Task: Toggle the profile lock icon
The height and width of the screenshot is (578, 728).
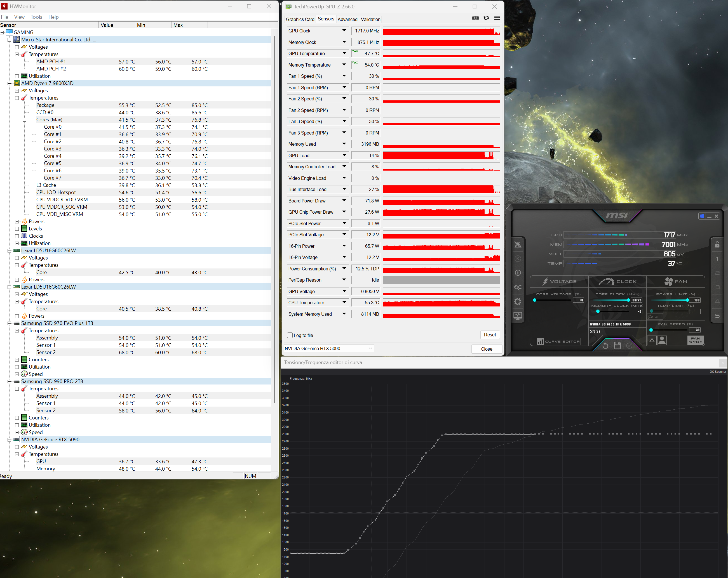Action: [x=717, y=244]
